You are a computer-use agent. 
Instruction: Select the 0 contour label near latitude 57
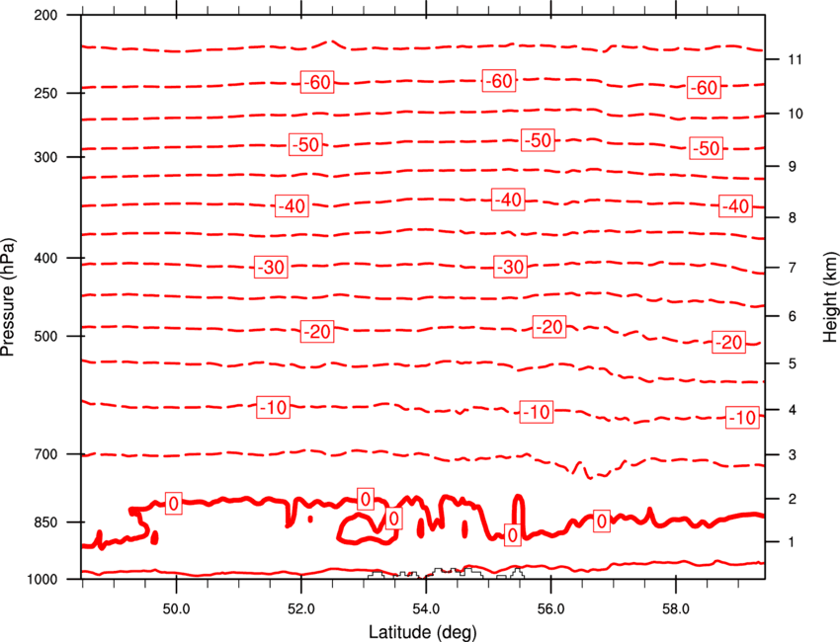(x=602, y=521)
